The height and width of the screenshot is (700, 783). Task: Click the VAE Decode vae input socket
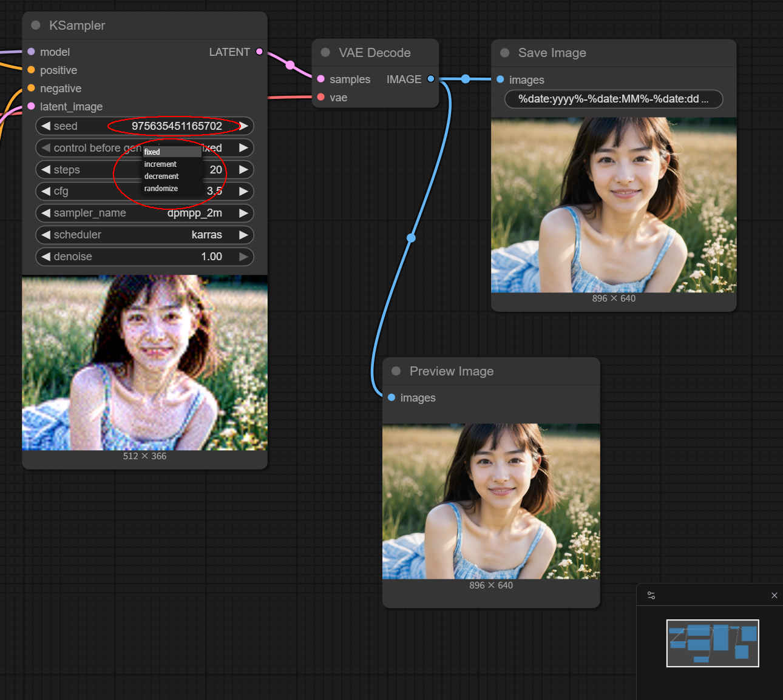[x=321, y=97]
